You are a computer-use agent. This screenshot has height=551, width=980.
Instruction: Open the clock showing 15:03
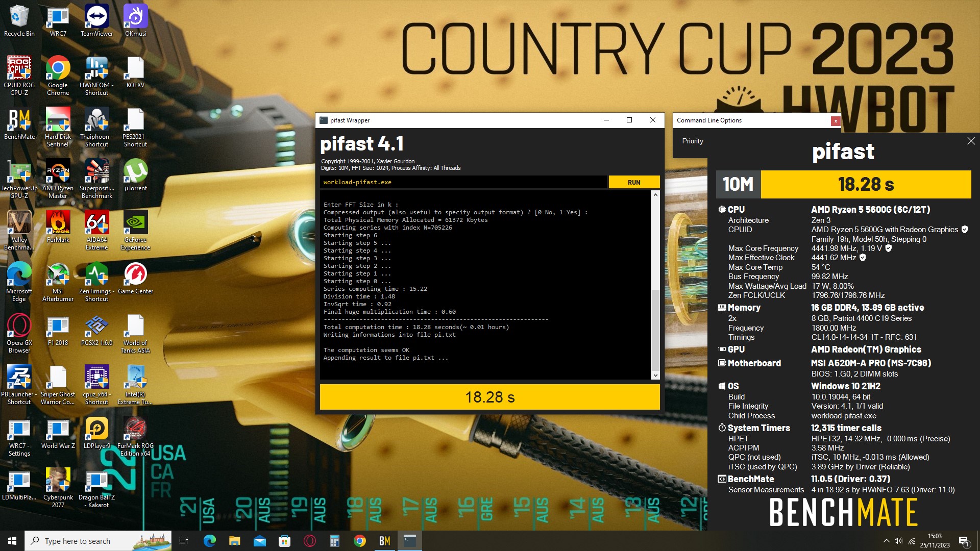[935, 541]
